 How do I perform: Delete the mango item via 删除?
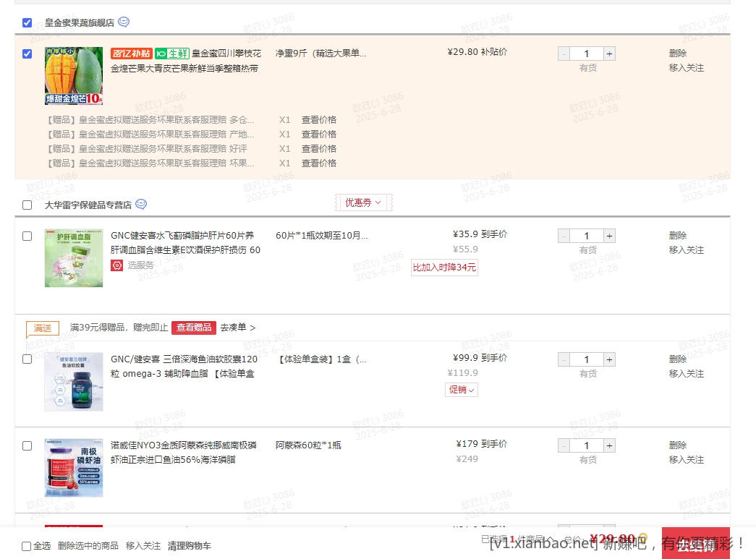tap(677, 53)
